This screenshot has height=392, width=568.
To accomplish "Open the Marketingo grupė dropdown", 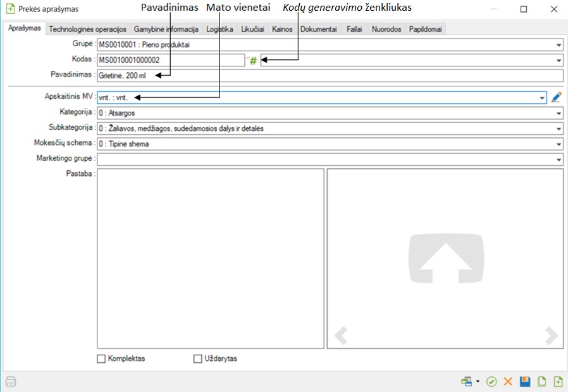I will pyautogui.click(x=559, y=159).
